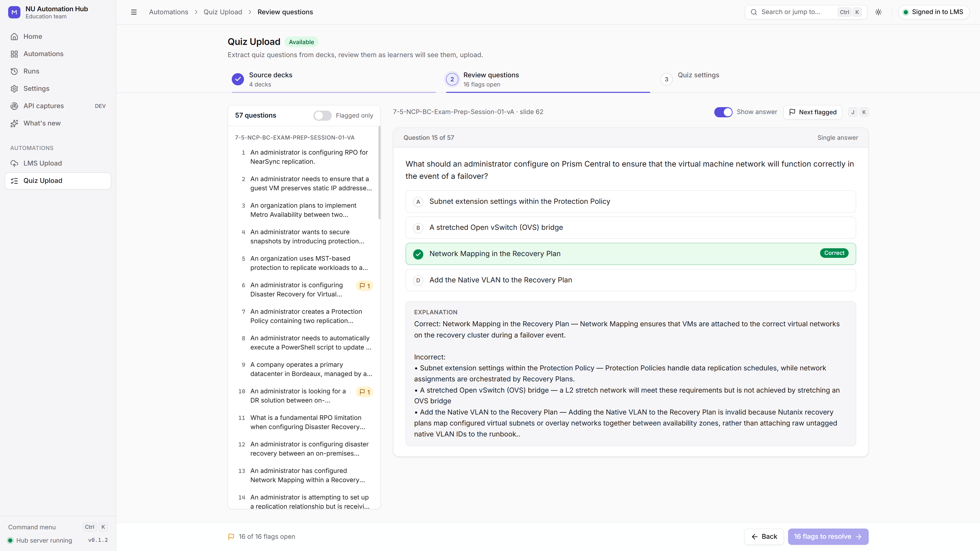
Task: Click the Signed in to LMS status button
Action: click(x=934, y=12)
